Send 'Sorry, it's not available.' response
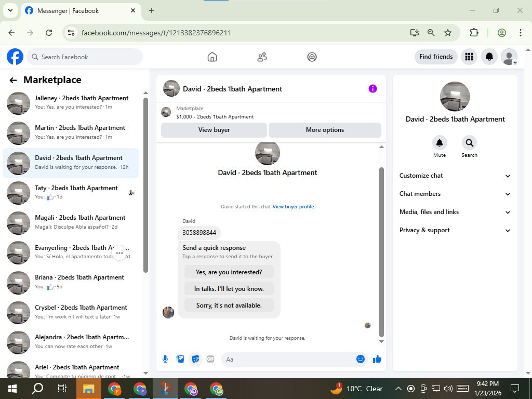Viewport: 532px width, 399px height. [x=229, y=305]
